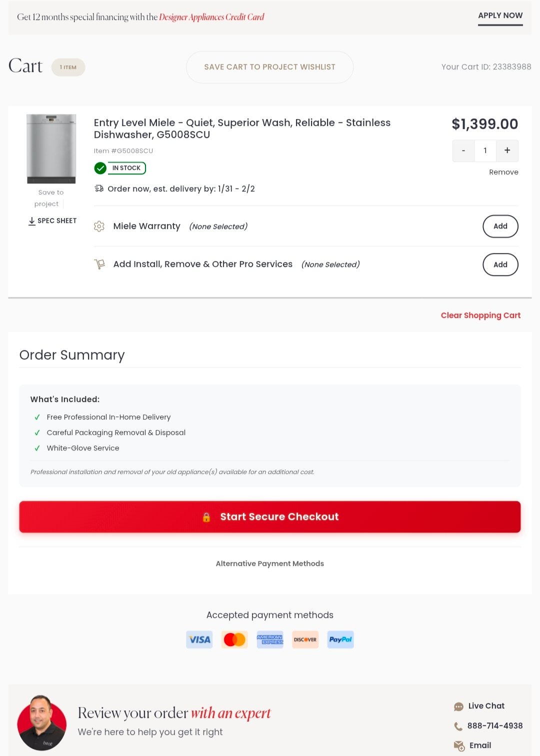The height and width of the screenshot is (756, 540).
Task: Start Secure Checkout
Action: (270, 517)
